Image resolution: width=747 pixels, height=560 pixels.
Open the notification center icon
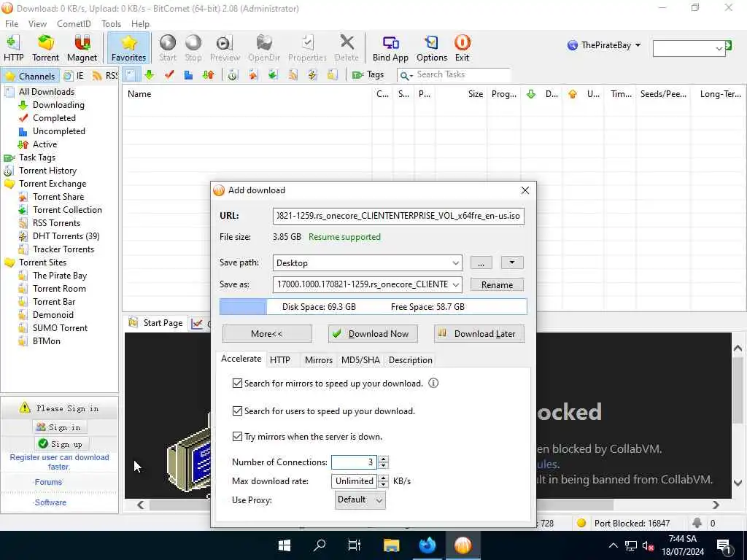pyautogui.click(x=724, y=546)
